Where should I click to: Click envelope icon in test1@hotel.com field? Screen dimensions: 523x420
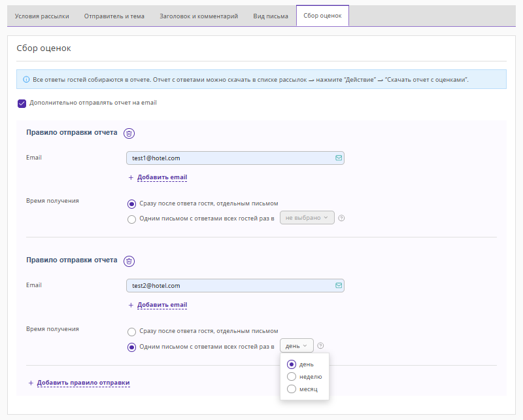click(338, 158)
